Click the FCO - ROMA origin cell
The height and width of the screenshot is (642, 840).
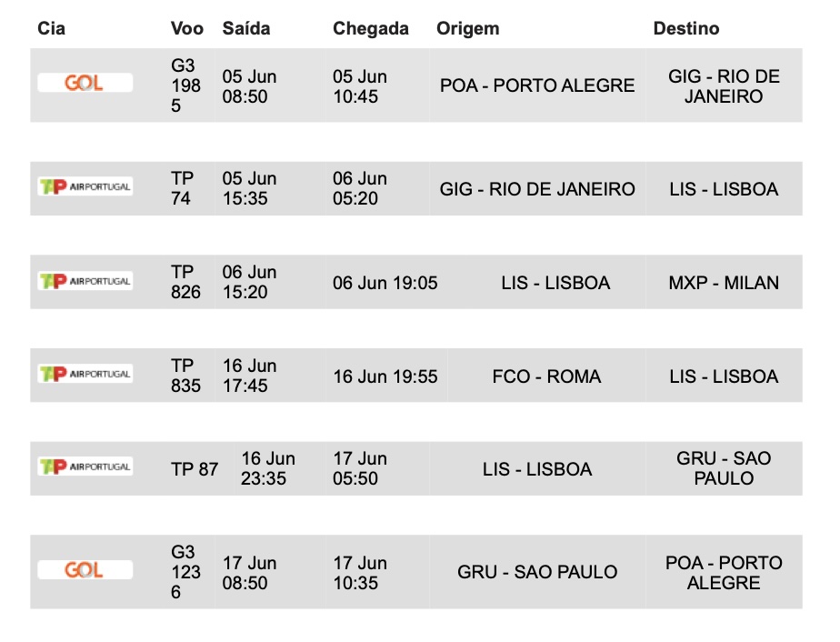click(x=546, y=376)
